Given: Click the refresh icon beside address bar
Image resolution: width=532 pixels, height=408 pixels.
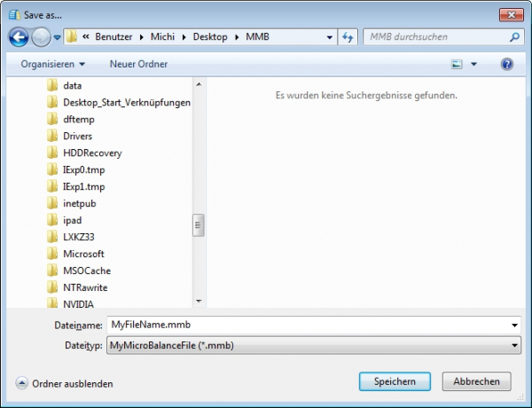Looking at the screenshot, I should (348, 37).
